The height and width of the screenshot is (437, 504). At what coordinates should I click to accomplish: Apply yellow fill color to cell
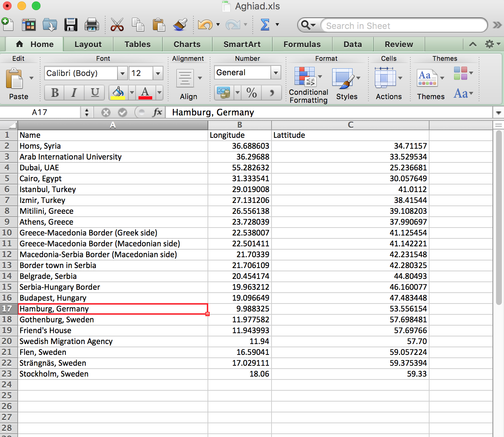coord(118,93)
